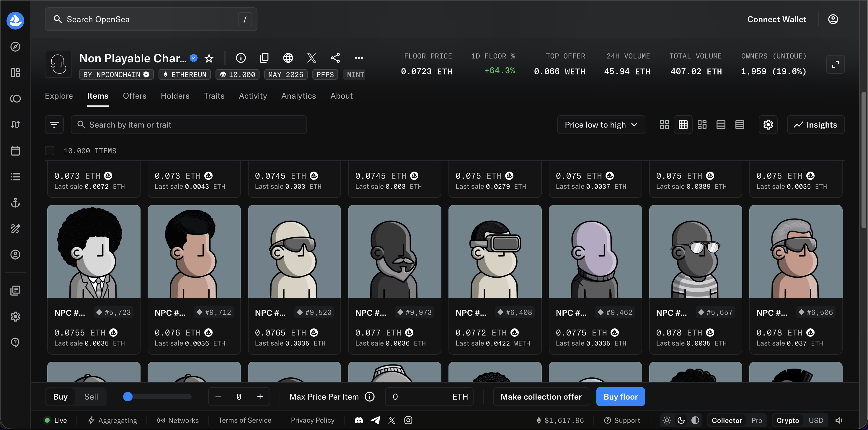The image size is (868, 430).
Task: Click Make collection offer button
Action: coord(541,397)
